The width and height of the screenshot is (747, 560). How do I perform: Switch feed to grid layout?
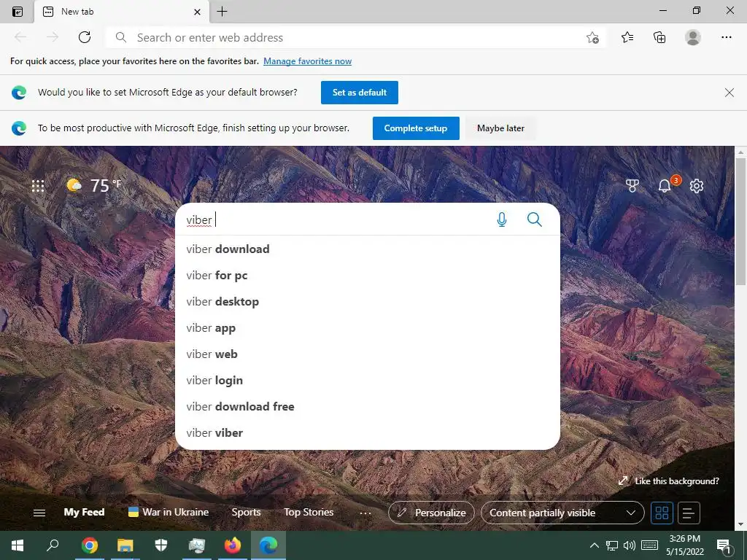pyautogui.click(x=662, y=513)
